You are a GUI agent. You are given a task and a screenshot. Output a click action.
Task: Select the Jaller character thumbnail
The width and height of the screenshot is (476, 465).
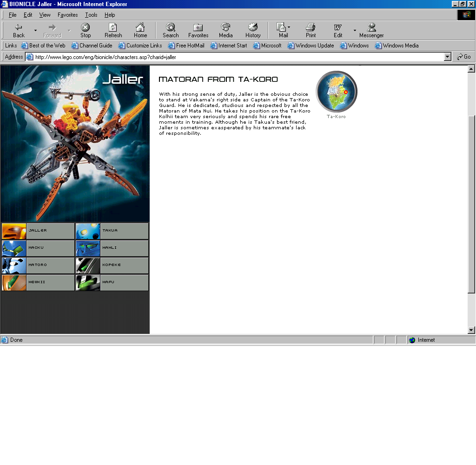(14, 231)
